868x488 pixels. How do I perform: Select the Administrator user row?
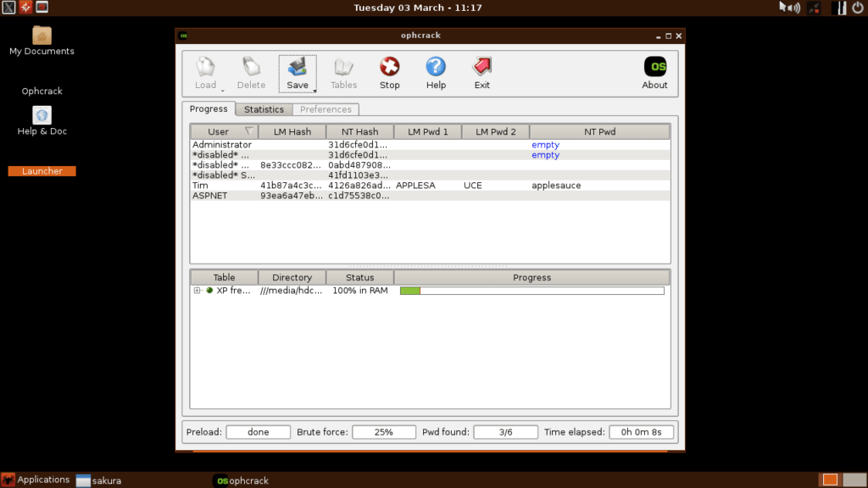430,145
